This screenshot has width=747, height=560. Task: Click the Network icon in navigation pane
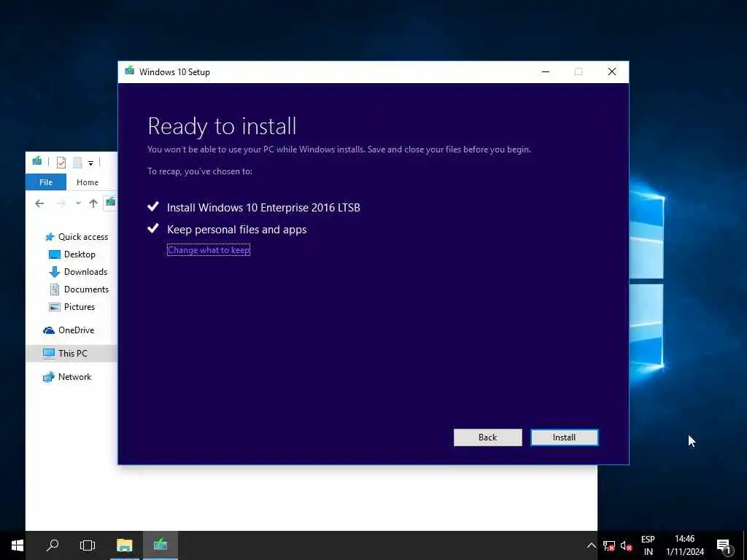pos(49,377)
